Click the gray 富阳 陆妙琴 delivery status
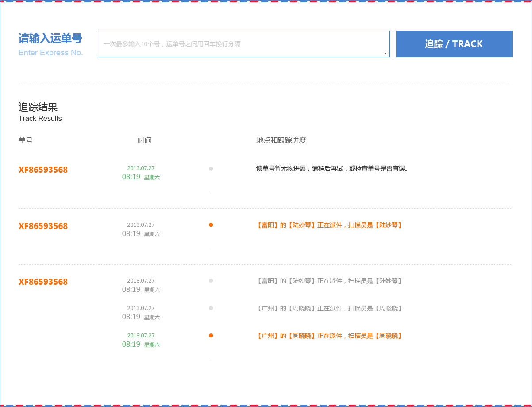Image resolution: width=532 pixels, height=407 pixels. [329, 281]
